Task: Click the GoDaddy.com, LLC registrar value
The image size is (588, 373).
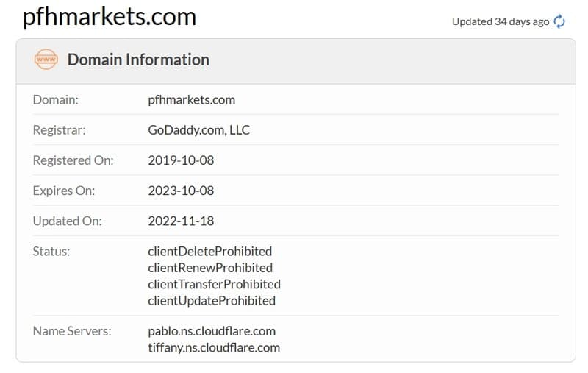Action: coord(198,130)
